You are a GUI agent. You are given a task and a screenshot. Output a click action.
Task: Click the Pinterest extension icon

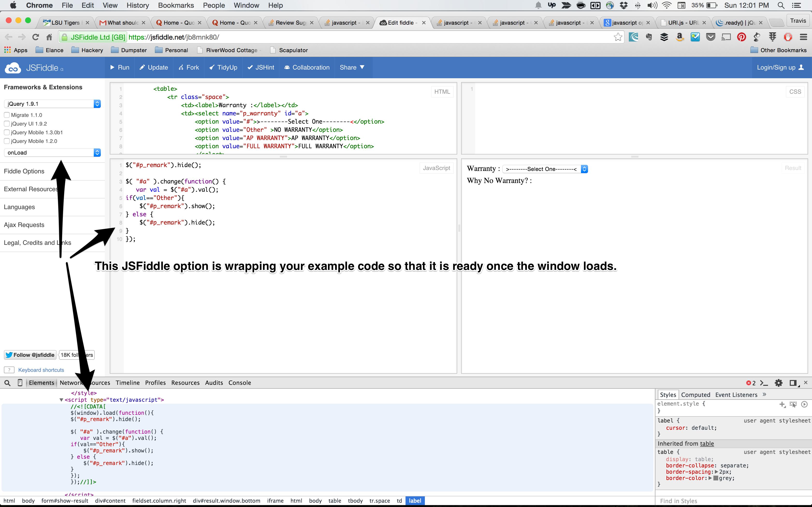pyautogui.click(x=741, y=37)
